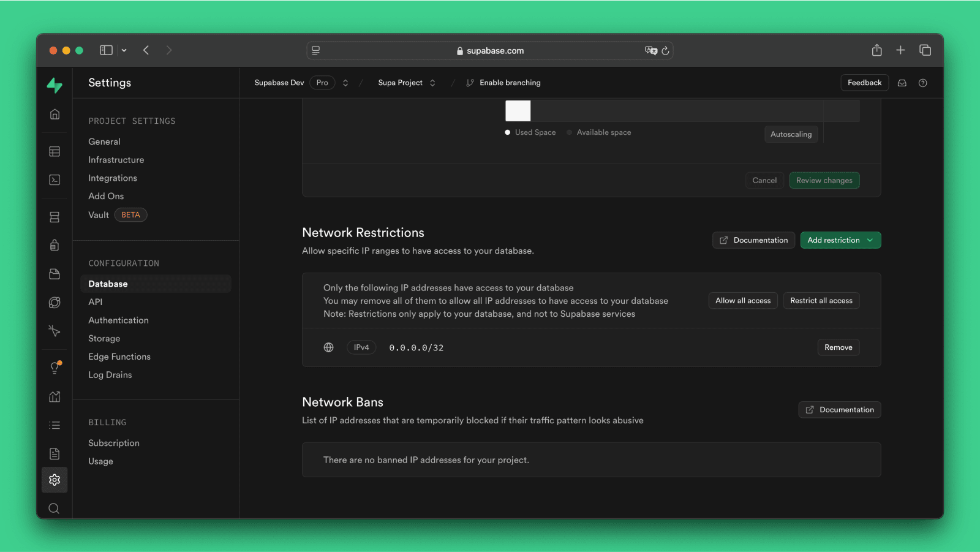
Task: Open the Realtime cursor icon
Action: (55, 331)
